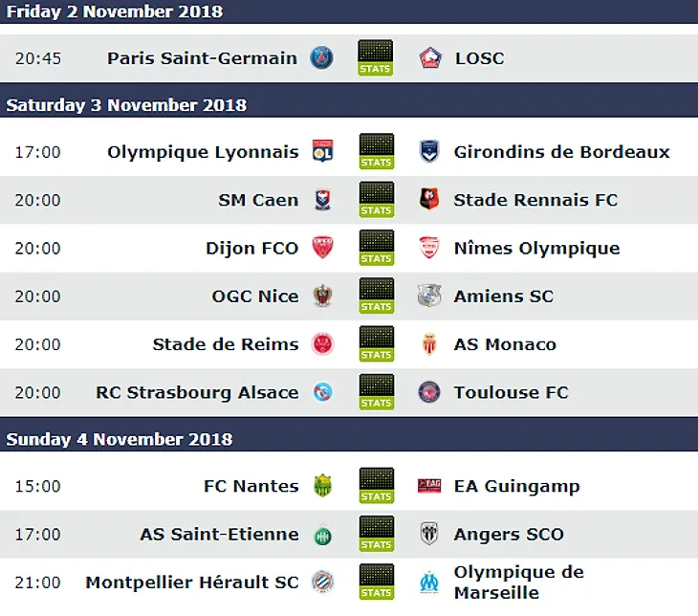Click the Stade Rennais FC crest

[x=429, y=199]
